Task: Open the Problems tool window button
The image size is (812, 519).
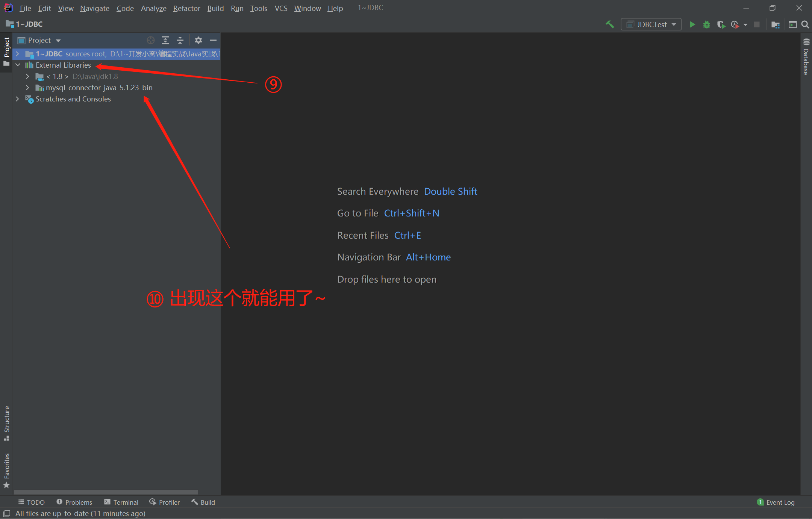Action: pos(74,502)
